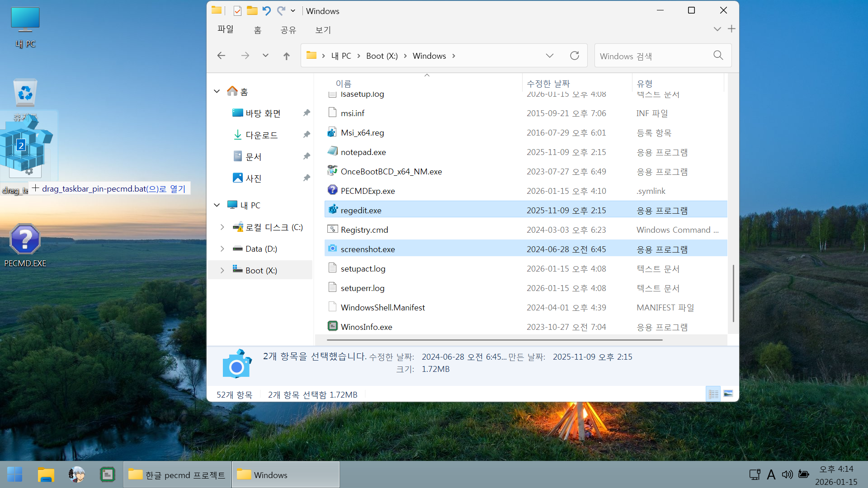Click the refresh button in address bar

pos(574,56)
